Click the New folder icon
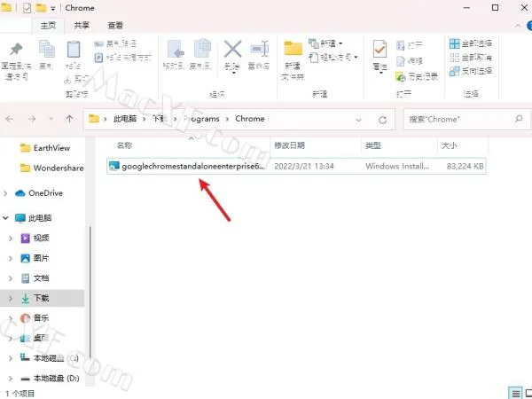The width and height of the screenshot is (532, 399). (x=293, y=49)
